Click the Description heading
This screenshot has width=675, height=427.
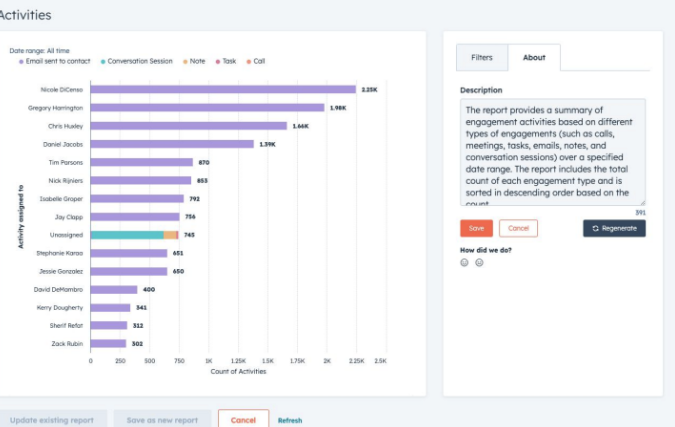pyautogui.click(x=481, y=90)
